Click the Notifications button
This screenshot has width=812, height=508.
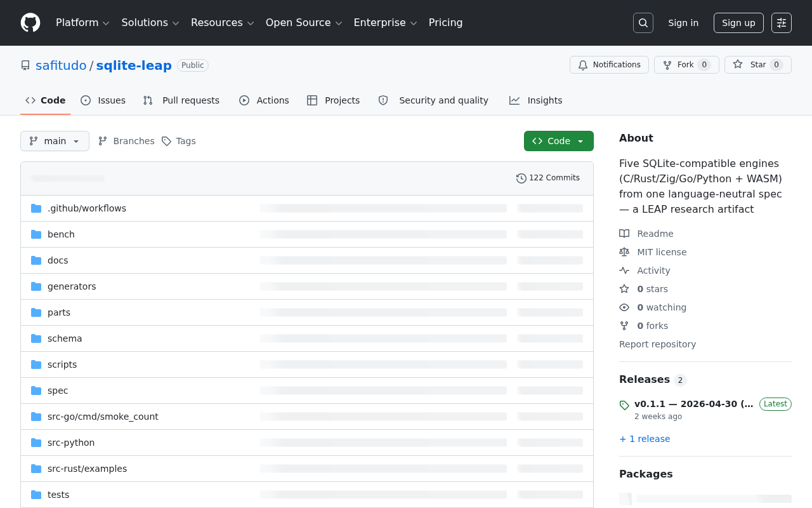[x=610, y=65]
